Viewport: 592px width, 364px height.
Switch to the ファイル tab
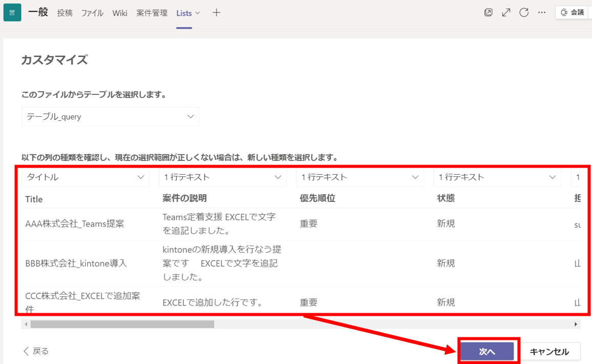[92, 13]
